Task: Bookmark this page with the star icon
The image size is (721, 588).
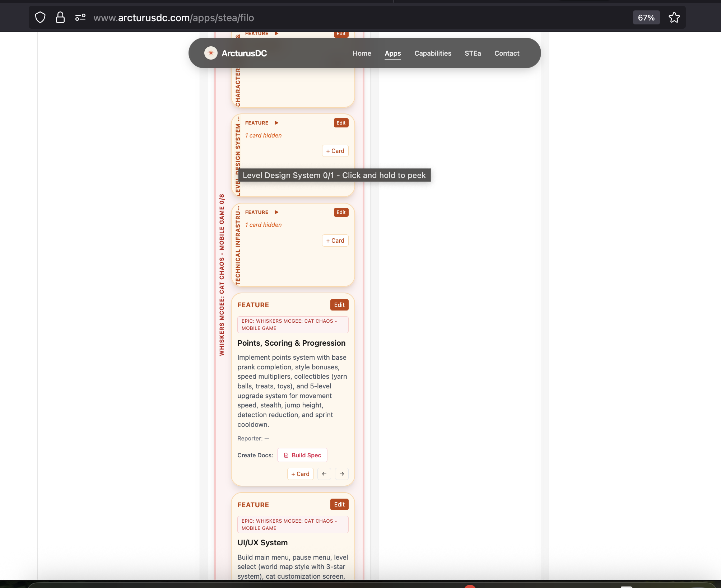Action: tap(674, 17)
